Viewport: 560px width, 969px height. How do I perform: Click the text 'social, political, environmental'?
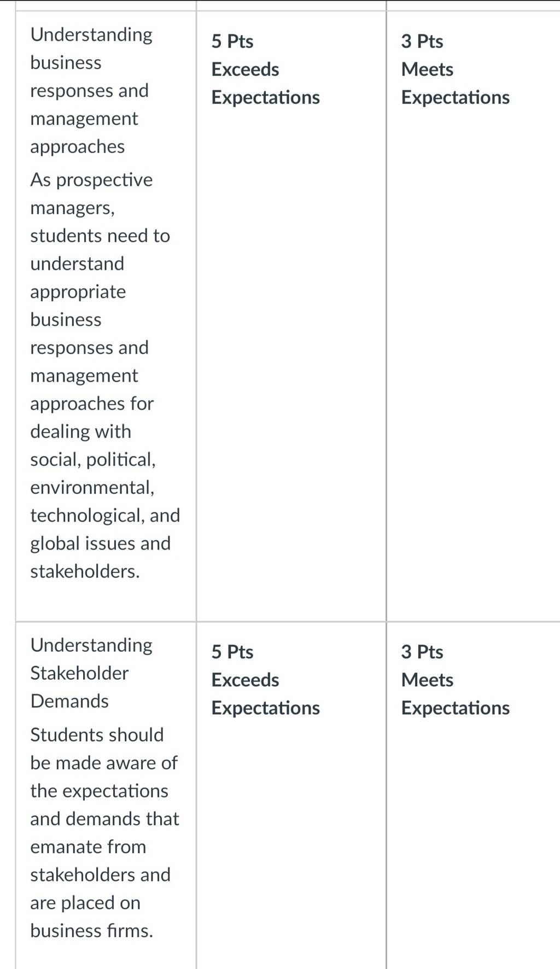(x=93, y=473)
